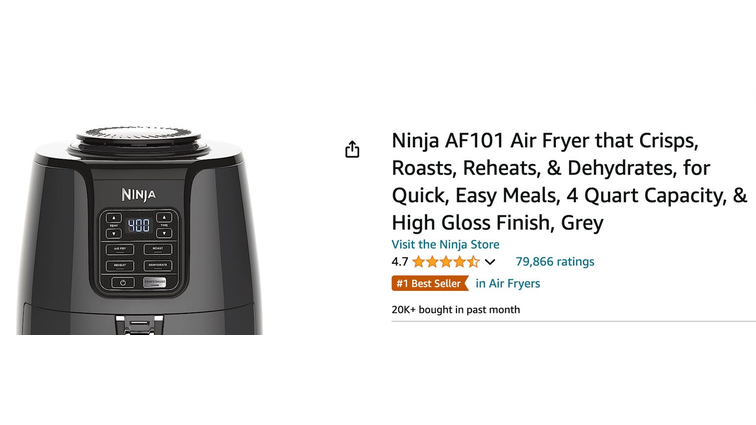The width and height of the screenshot is (756, 425).
Task: Open the 79,866 ratings link
Action: 555,261
